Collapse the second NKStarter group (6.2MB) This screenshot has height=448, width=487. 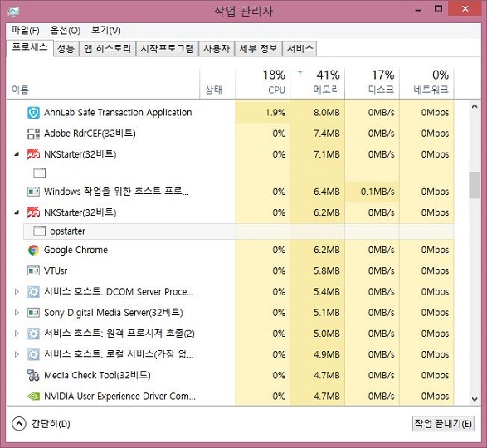pos(17,212)
